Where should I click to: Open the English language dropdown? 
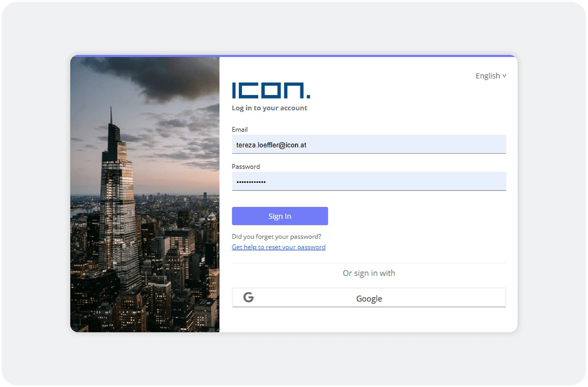[x=490, y=76]
